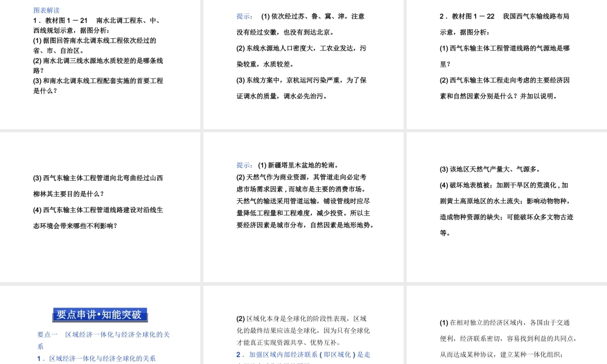607x364 pixels.
Task: Open the slide explaining 主要经济因素是城市分布
Action: pyautogui.click(x=303, y=206)
